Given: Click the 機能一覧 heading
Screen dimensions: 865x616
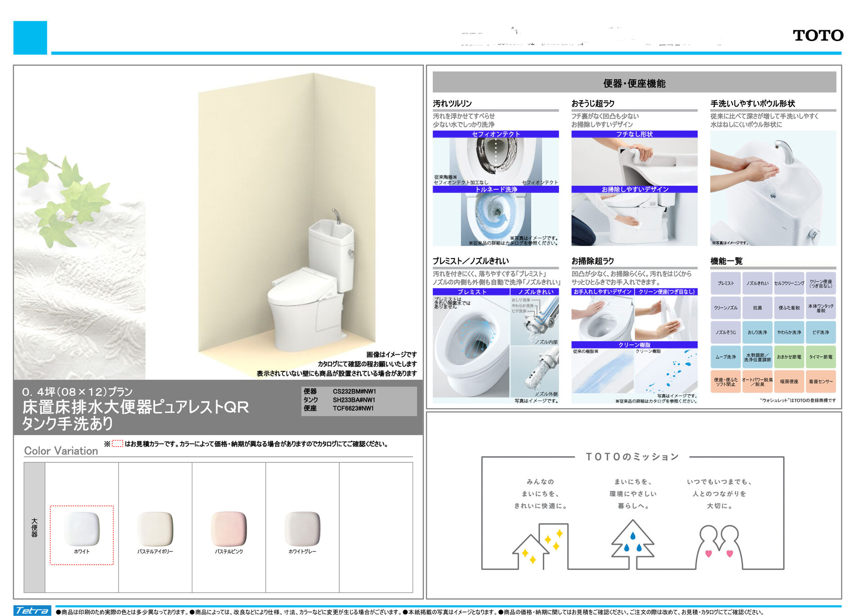Looking at the screenshot, I should 726,261.
